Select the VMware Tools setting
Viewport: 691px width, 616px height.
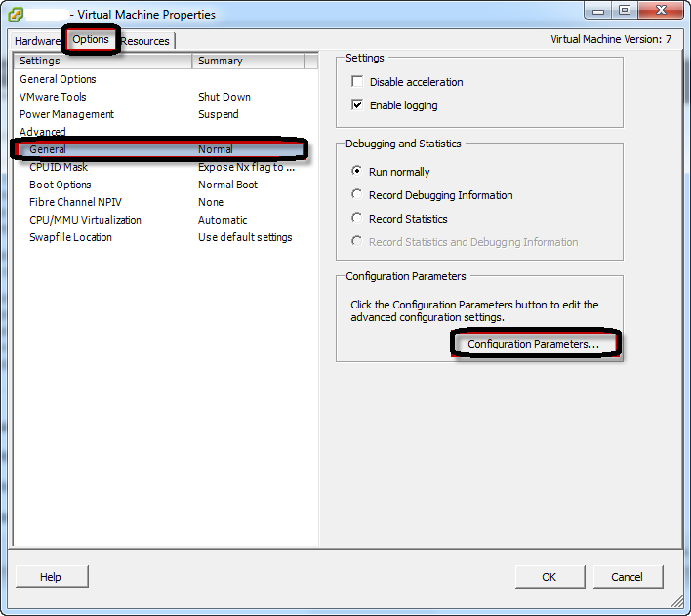[x=53, y=97]
